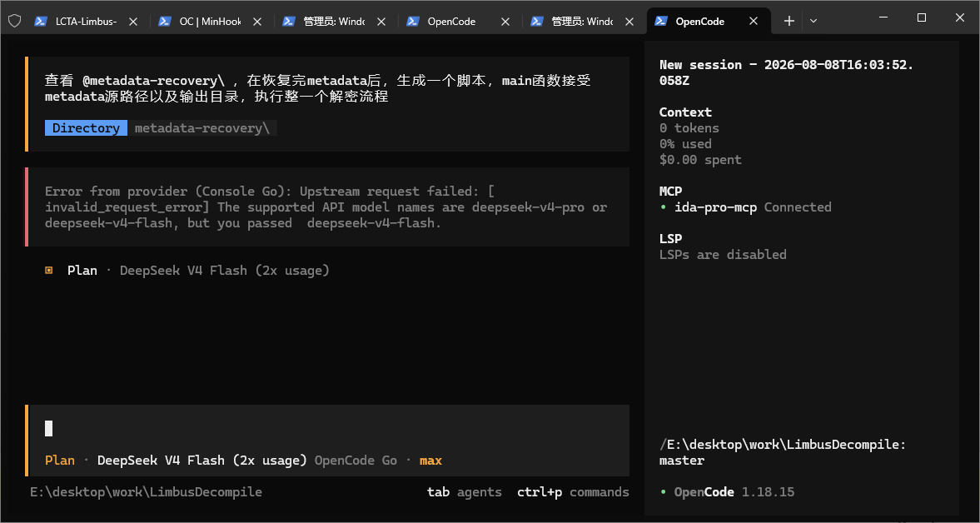
Task: Close the inactive OpenCode tab
Action: (505, 22)
